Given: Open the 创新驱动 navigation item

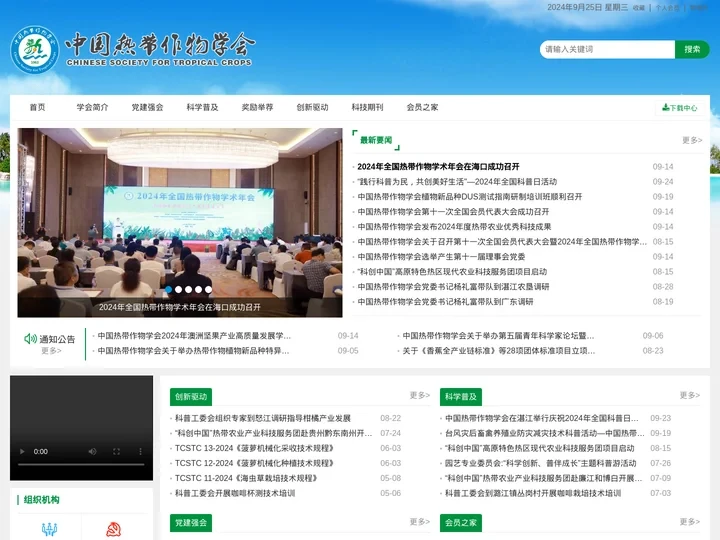Looking at the screenshot, I should (x=312, y=107).
